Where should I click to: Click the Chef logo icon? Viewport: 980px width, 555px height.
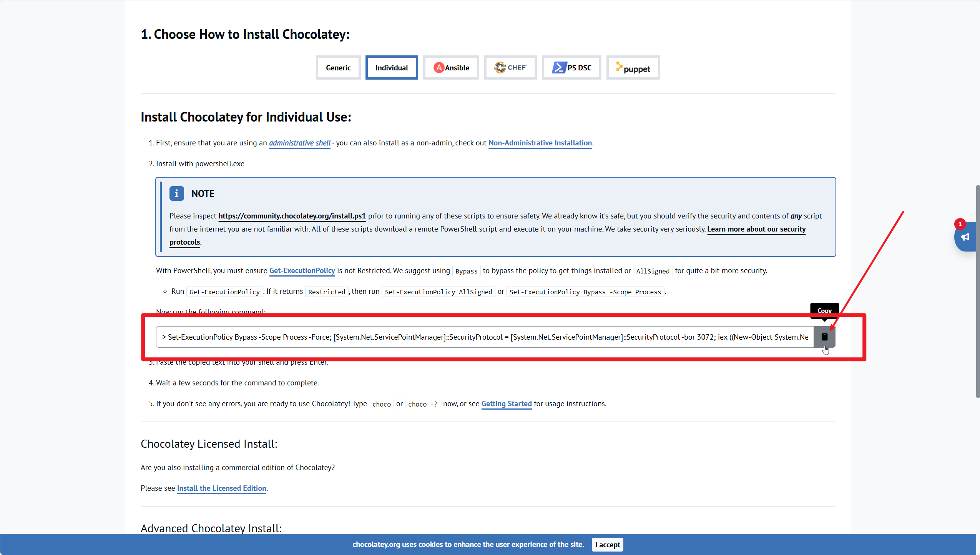coord(500,68)
